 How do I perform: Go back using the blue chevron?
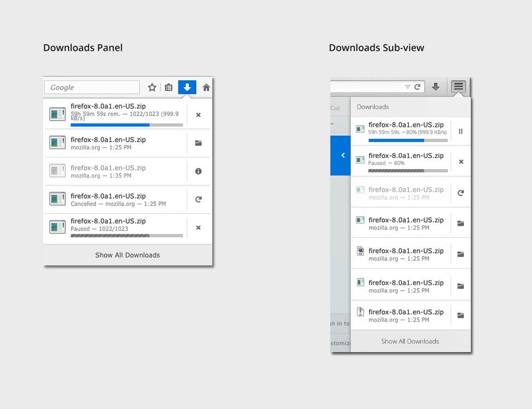pyautogui.click(x=343, y=155)
